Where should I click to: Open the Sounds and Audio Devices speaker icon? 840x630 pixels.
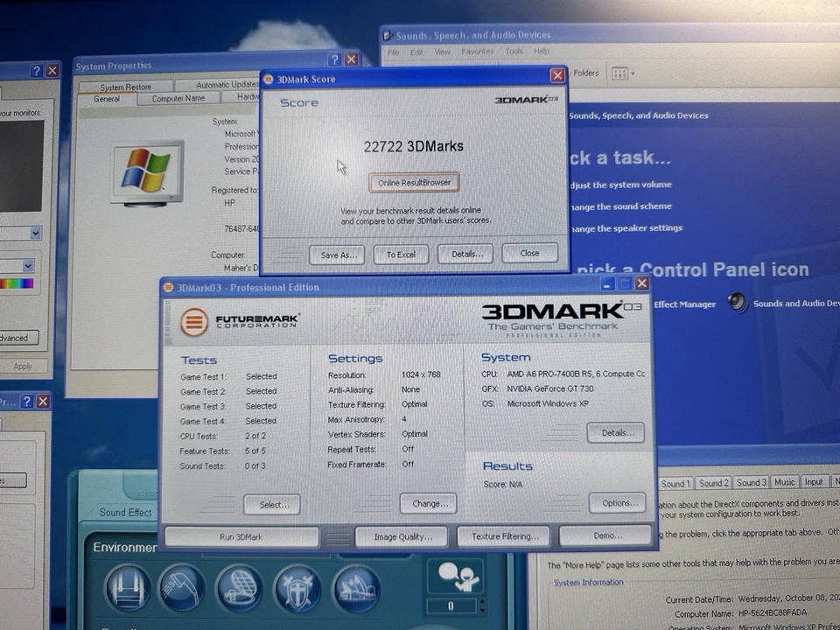coord(738,304)
